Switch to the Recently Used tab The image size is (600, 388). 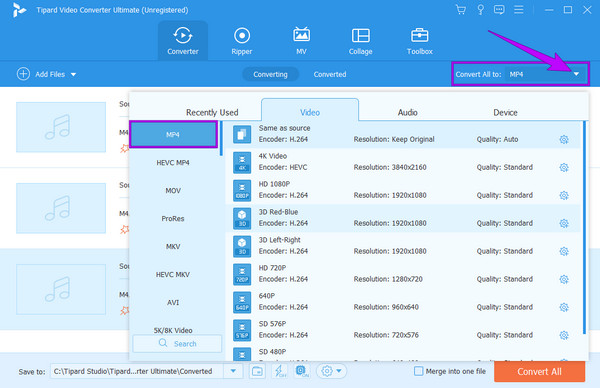(x=212, y=112)
